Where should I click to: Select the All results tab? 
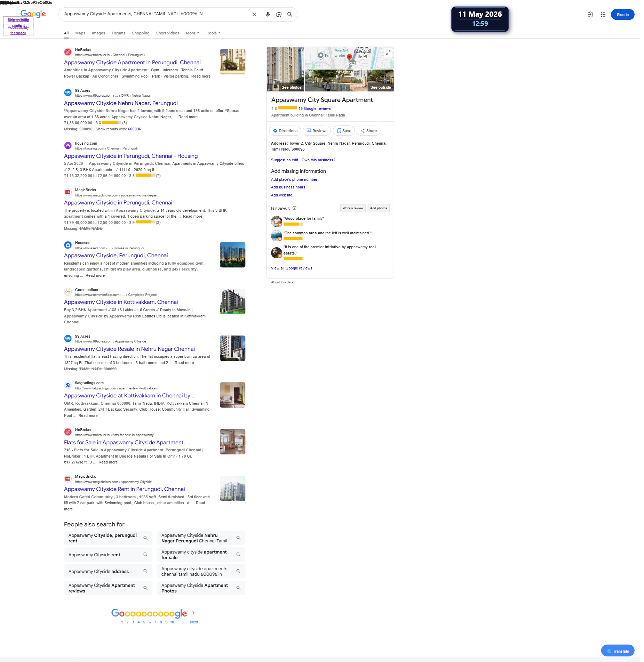tap(66, 33)
